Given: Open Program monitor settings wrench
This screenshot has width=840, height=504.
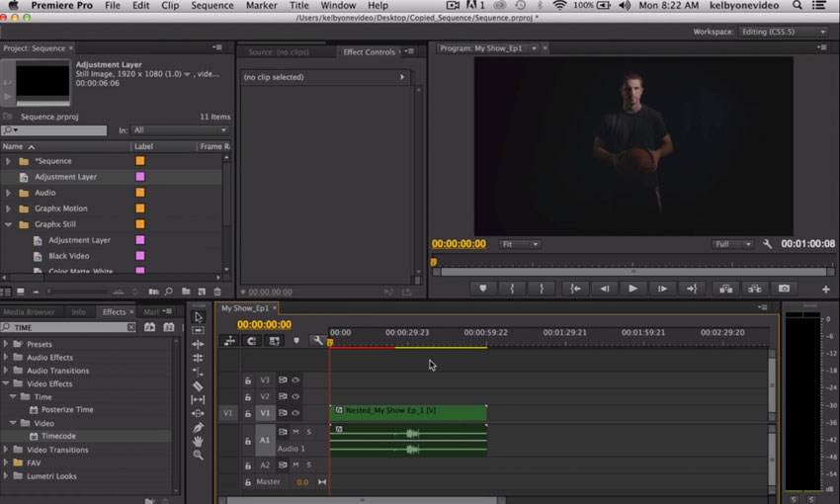Looking at the screenshot, I should click(x=767, y=244).
